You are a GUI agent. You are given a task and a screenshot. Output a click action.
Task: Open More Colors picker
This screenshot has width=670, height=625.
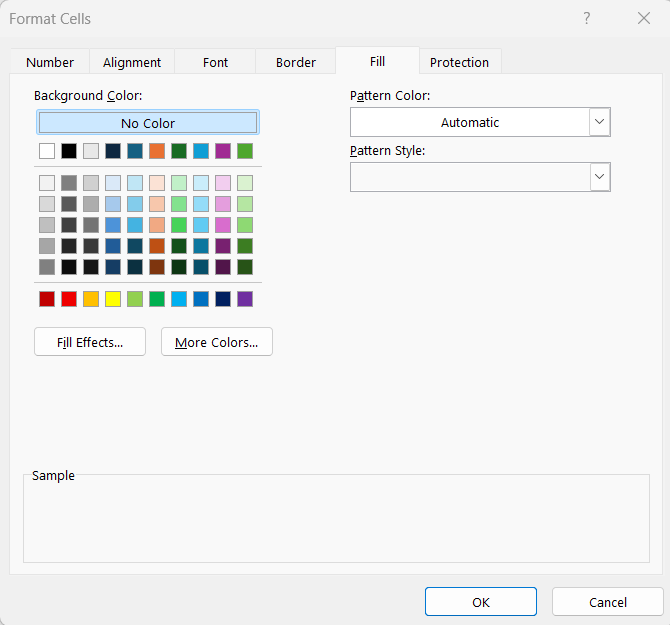pos(217,342)
